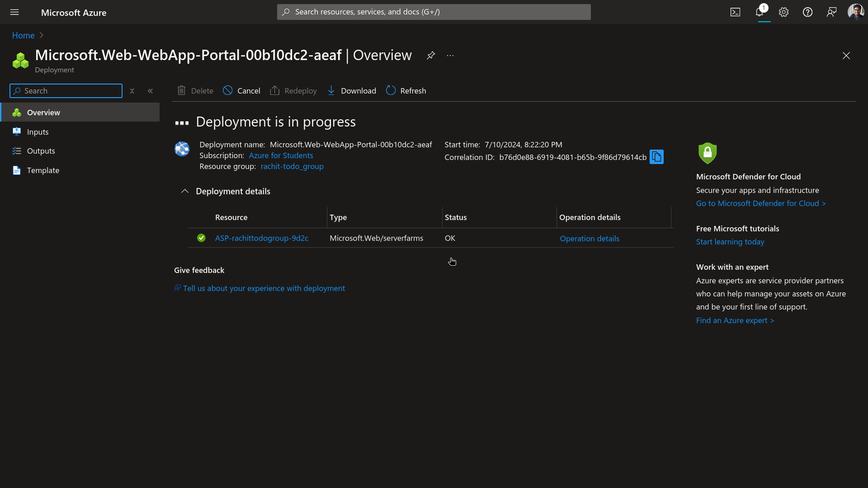Viewport: 868px width, 488px height.
Task: Open the settings gear icon
Action: click(783, 12)
